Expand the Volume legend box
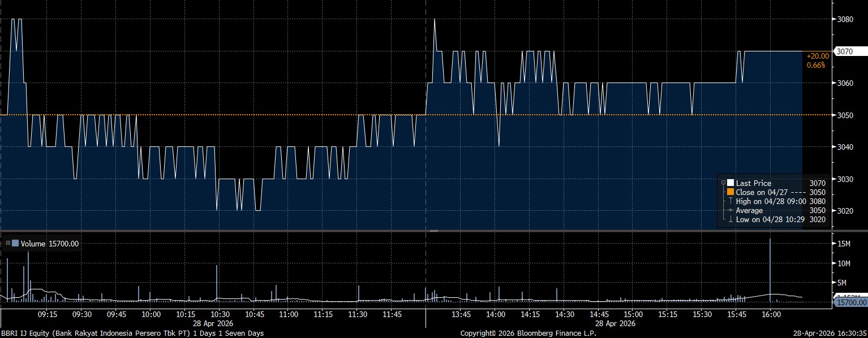868x338 pixels. point(8,244)
